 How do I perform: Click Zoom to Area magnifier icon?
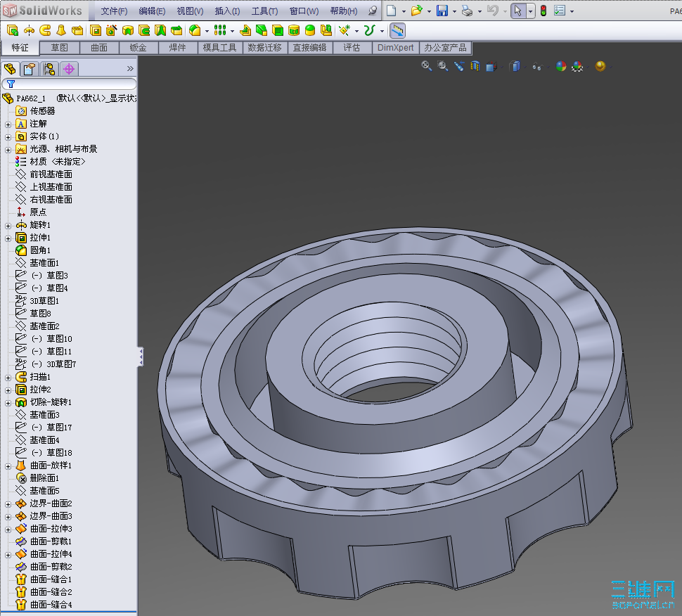pos(442,66)
